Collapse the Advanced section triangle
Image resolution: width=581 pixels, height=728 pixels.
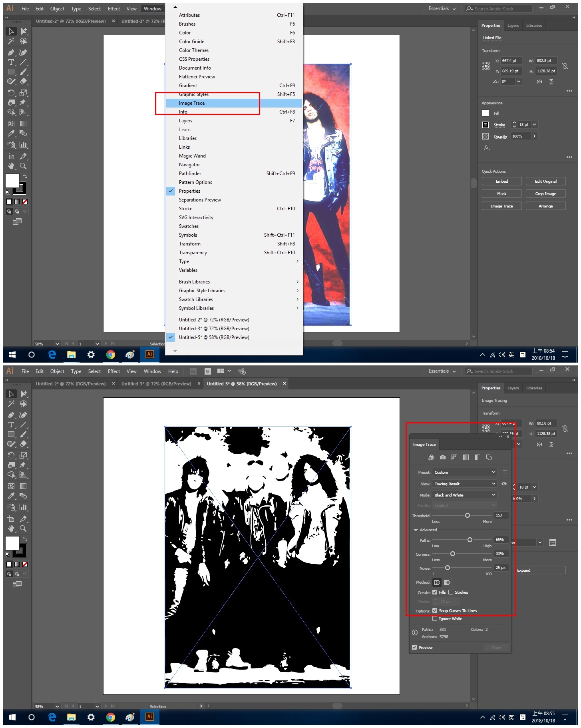[x=416, y=530]
